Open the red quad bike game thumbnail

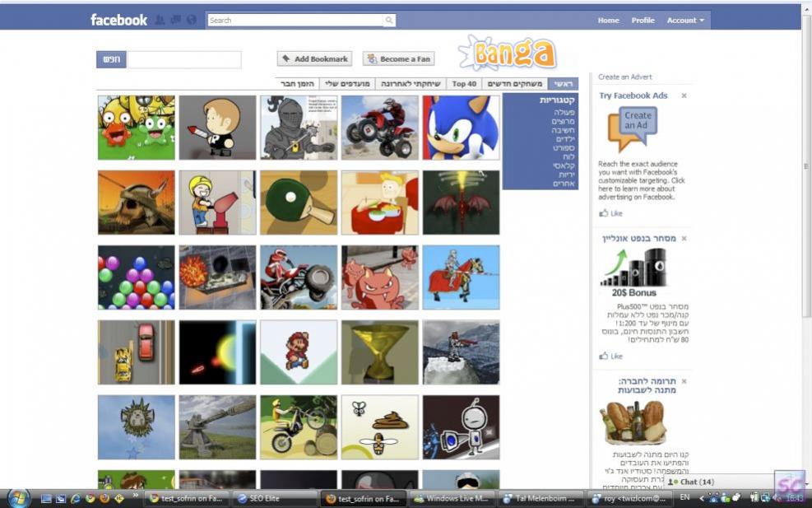pyautogui.click(x=379, y=128)
